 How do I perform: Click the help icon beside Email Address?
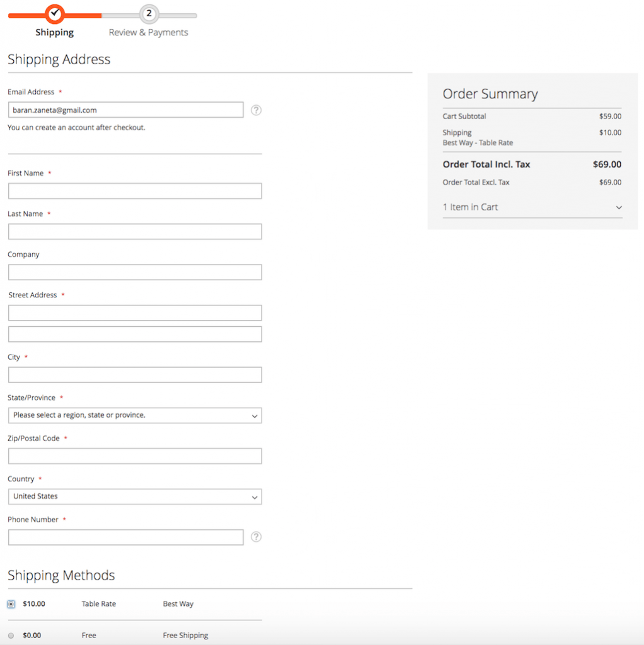[256, 110]
